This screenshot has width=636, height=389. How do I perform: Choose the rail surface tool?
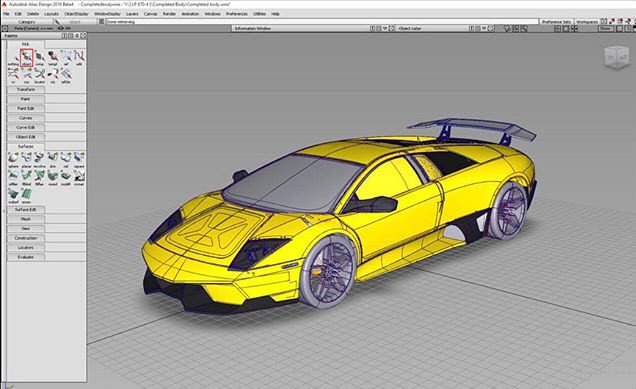click(66, 160)
